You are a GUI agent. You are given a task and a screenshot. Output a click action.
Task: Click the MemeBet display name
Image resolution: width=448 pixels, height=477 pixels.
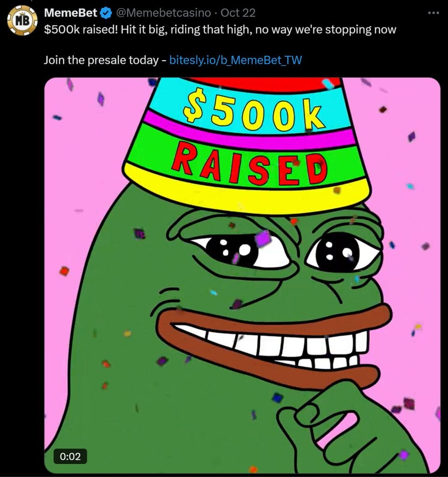tap(70, 13)
